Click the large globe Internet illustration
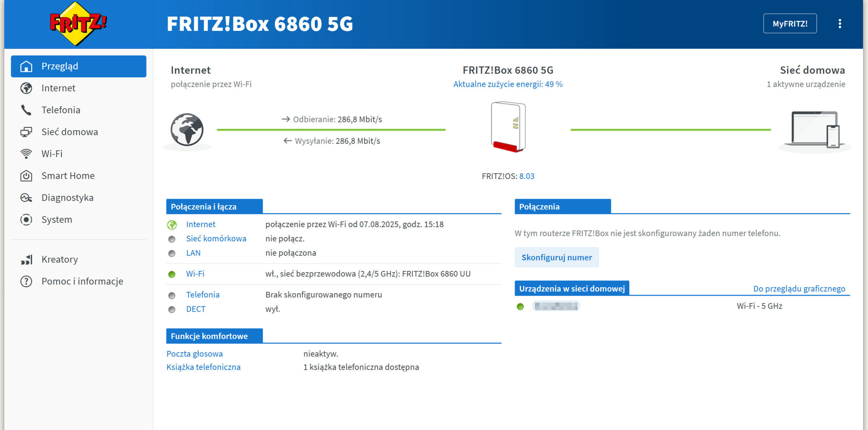868x430 pixels. pyautogui.click(x=187, y=130)
